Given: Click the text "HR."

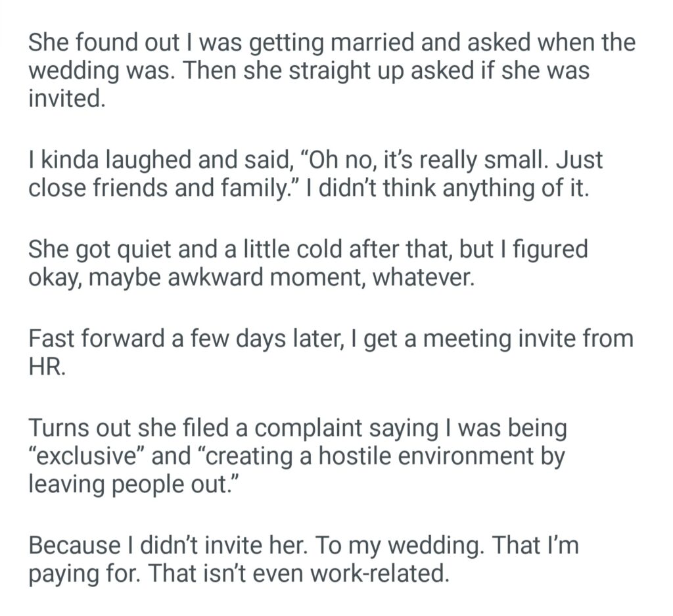Looking at the screenshot, I should point(47,368).
